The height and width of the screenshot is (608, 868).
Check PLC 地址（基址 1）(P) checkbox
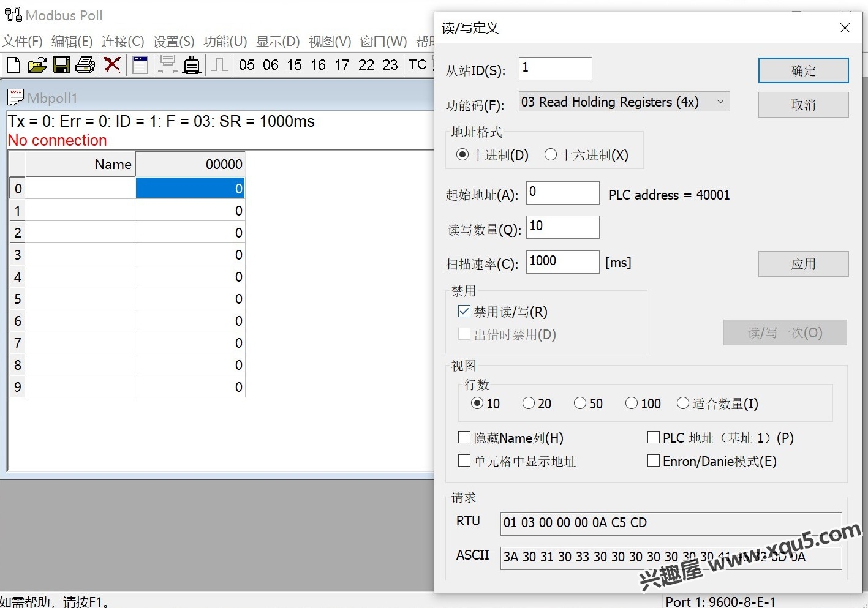coord(654,437)
